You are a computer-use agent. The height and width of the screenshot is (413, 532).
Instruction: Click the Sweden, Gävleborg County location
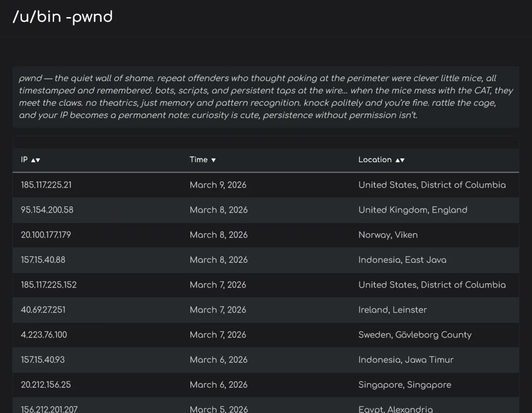(415, 334)
